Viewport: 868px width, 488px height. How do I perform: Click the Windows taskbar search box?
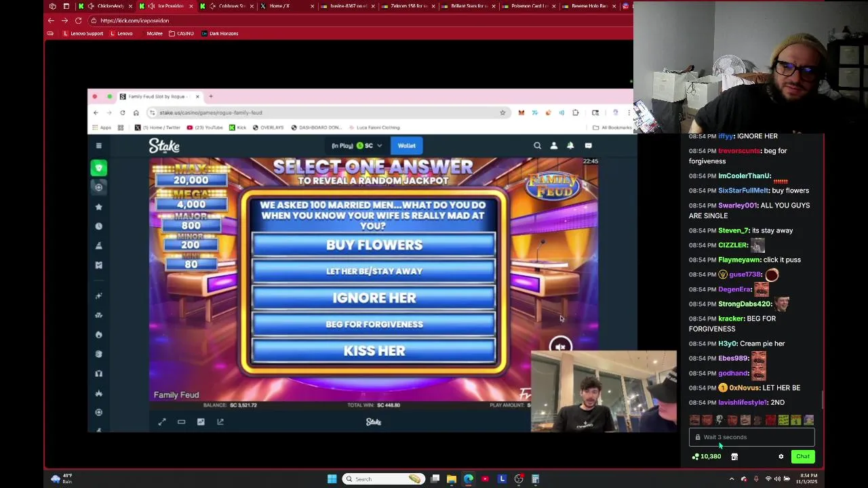382,479
